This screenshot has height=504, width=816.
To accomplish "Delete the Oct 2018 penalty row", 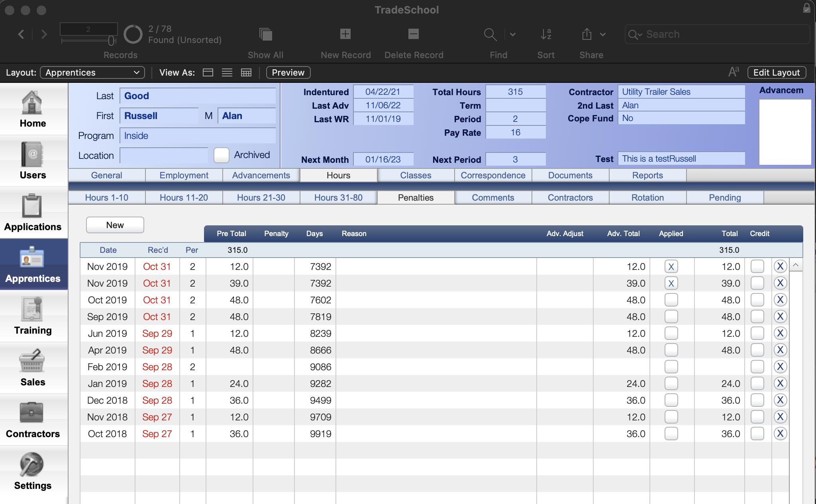I will pyautogui.click(x=780, y=434).
